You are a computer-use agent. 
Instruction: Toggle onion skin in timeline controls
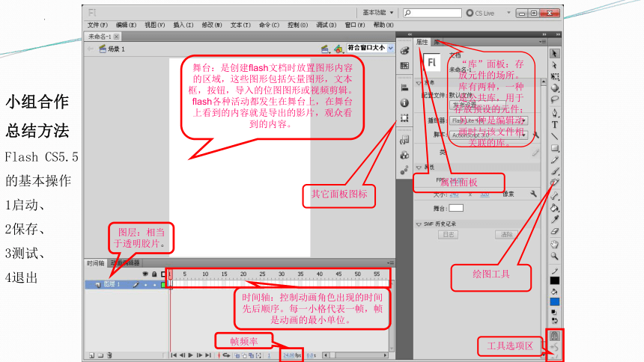[237, 355]
